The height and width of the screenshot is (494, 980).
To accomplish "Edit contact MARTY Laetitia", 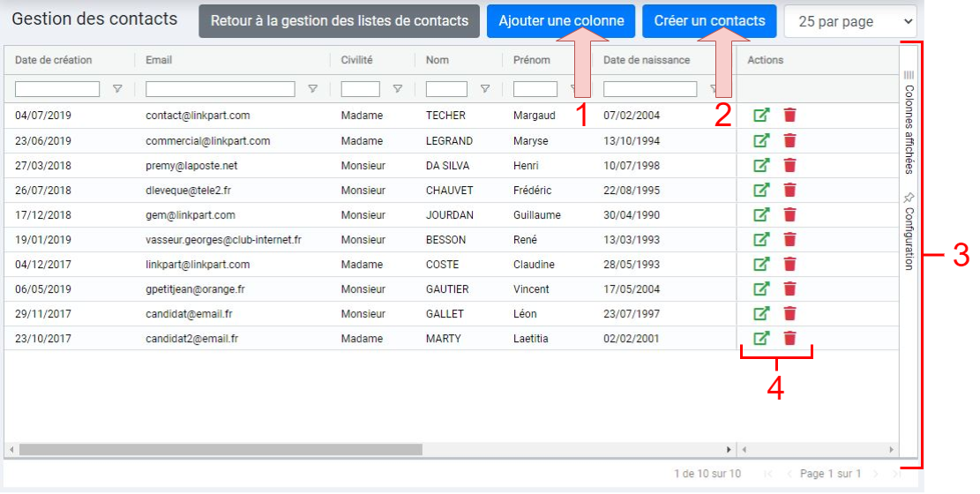I will coord(761,338).
